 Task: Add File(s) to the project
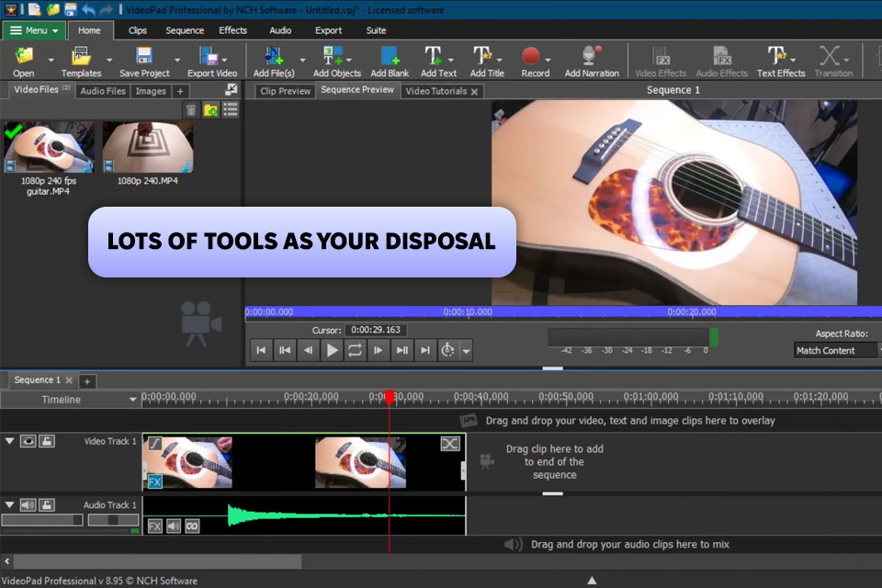click(274, 62)
